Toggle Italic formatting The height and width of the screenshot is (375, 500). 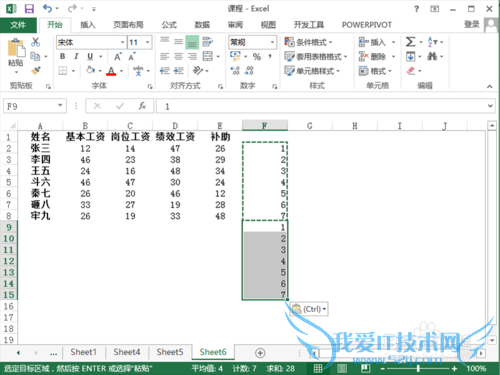[x=76, y=56]
